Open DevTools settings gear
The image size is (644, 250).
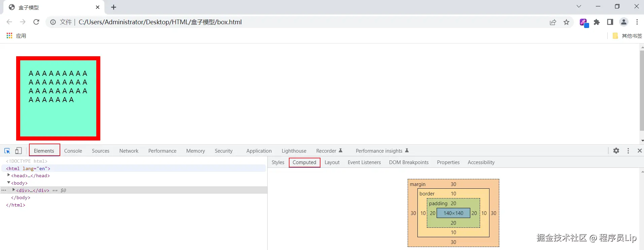(616, 151)
